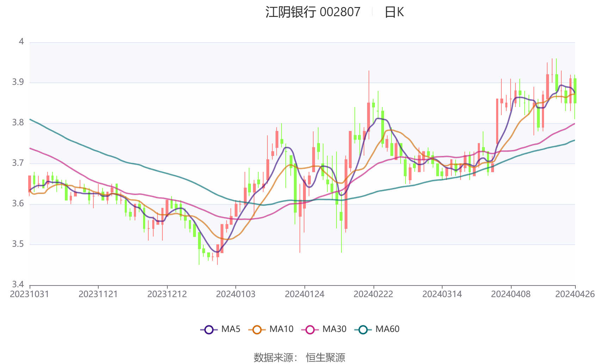This screenshot has width=599, height=364.
Task: Click the y-axis value 3.8
Action: pyautogui.click(x=18, y=123)
